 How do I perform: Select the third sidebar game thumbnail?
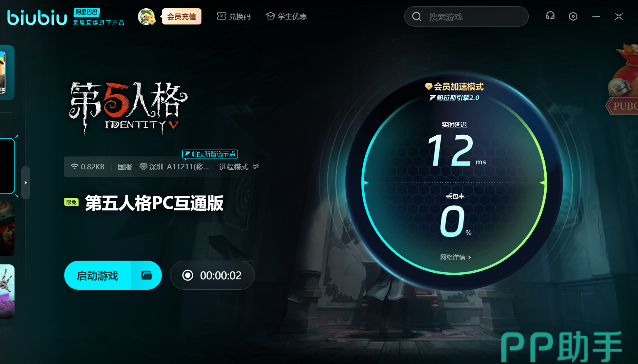click(x=7, y=229)
